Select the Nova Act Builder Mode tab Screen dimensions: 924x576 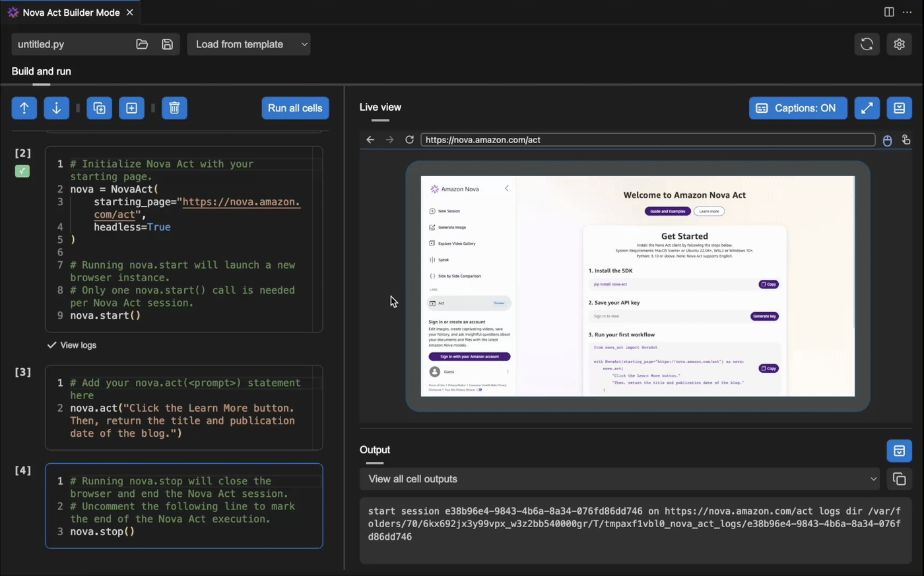[x=71, y=13]
